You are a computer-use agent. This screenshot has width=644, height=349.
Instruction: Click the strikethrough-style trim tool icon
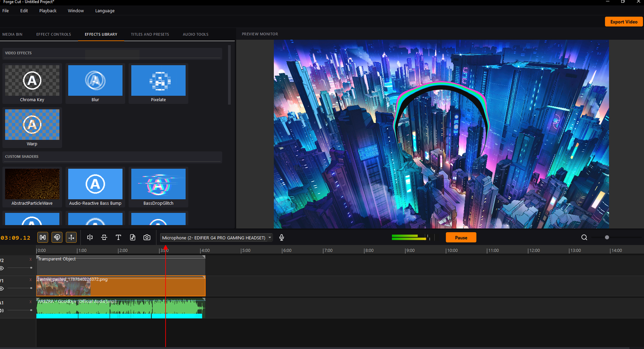click(x=104, y=238)
